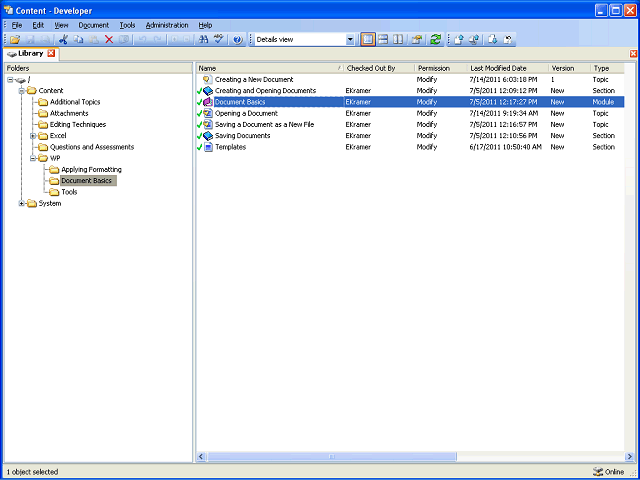The image size is (640, 480).
Task: Select the Attachments folder
Action: point(69,113)
